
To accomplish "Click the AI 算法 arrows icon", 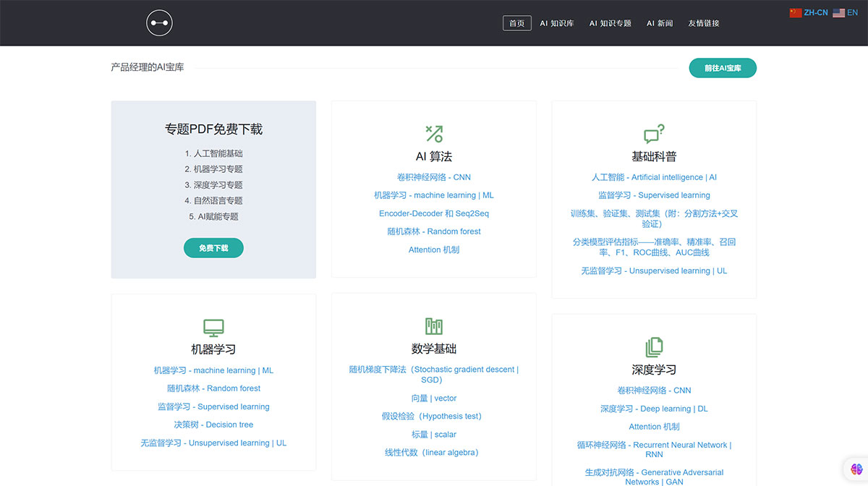I will 433,132.
